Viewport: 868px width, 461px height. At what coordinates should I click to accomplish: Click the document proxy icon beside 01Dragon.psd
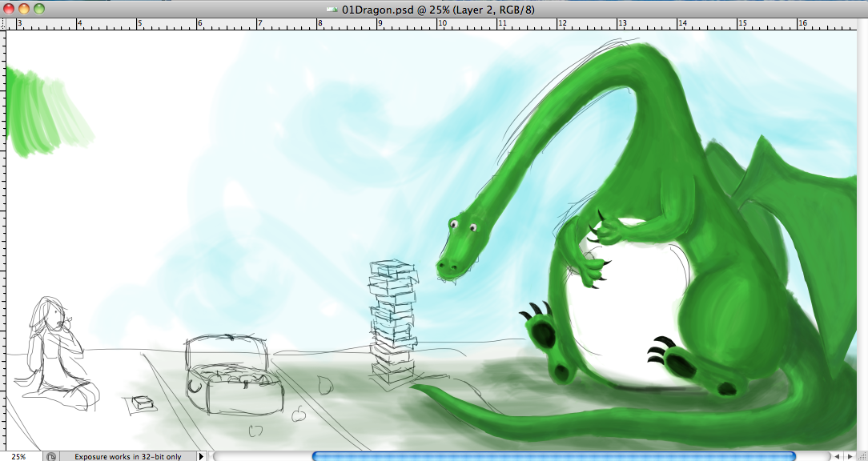click(x=331, y=9)
